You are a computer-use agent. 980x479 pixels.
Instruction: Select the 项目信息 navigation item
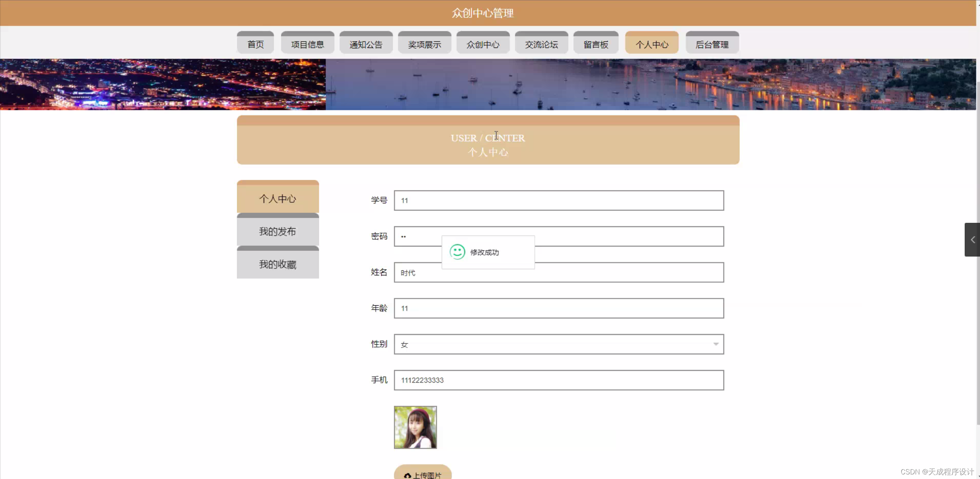[x=307, y=43]
